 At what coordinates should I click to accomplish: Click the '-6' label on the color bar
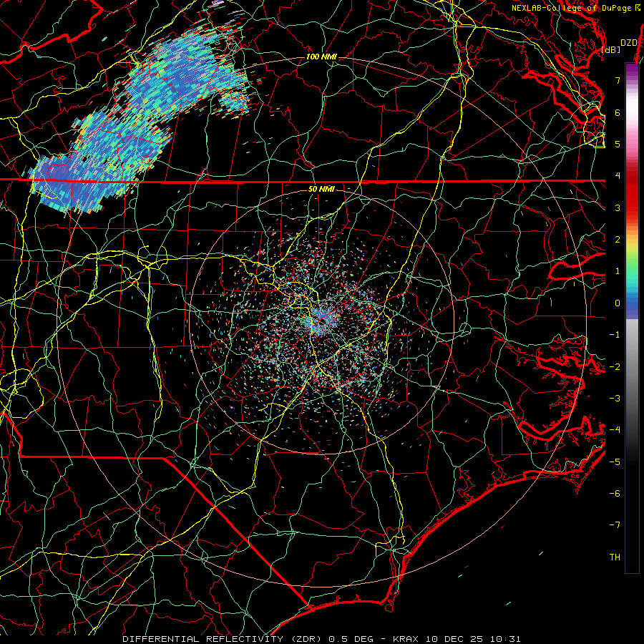click(615, 493)
